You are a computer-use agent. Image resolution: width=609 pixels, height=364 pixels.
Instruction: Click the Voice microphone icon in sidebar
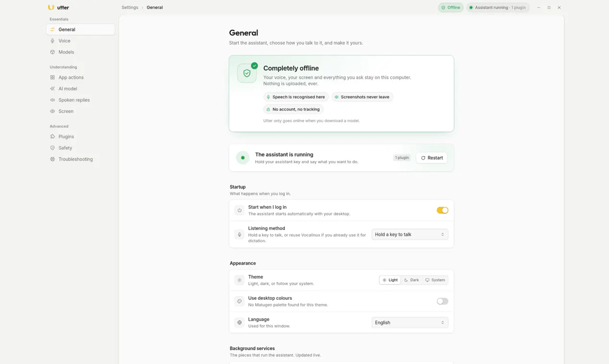(52, 41)
